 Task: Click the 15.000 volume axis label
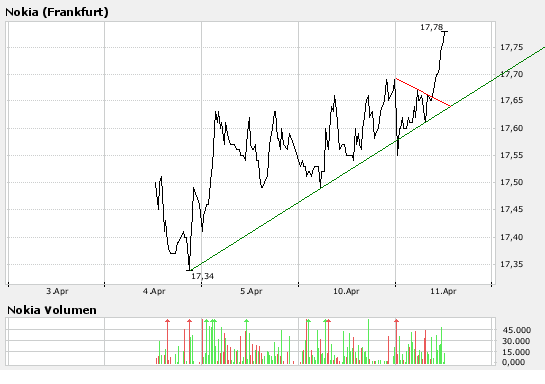coord(516,352)
